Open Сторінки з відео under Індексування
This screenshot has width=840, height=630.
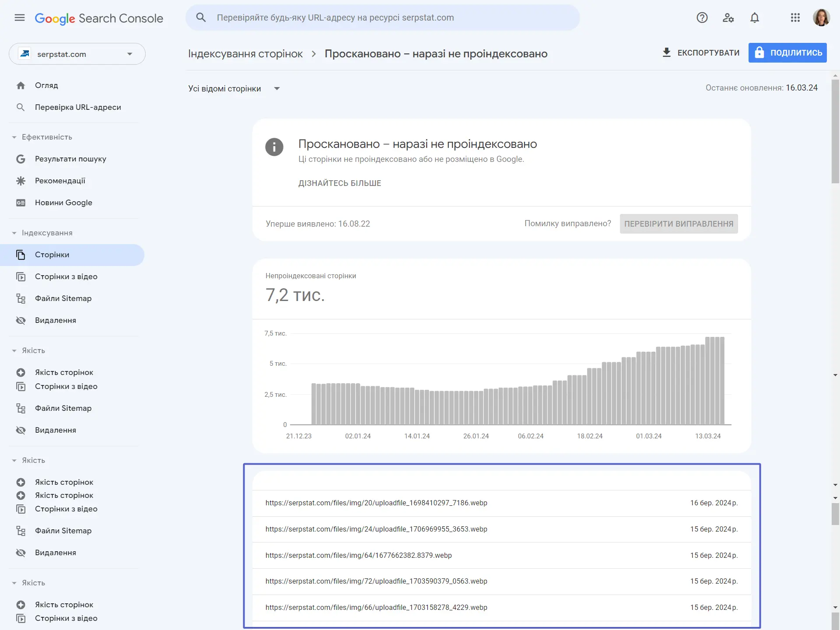(x=66, y=276)
